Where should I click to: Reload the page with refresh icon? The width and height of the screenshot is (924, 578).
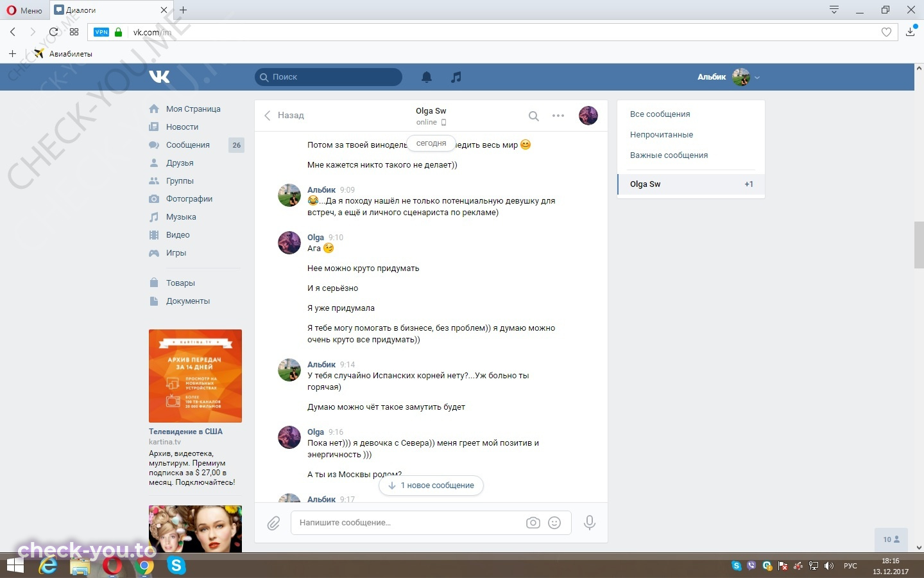click(x=54, y=31)
